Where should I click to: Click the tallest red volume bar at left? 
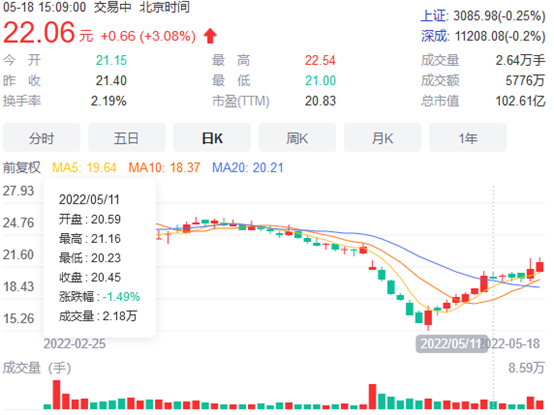(x=57, y=395)
